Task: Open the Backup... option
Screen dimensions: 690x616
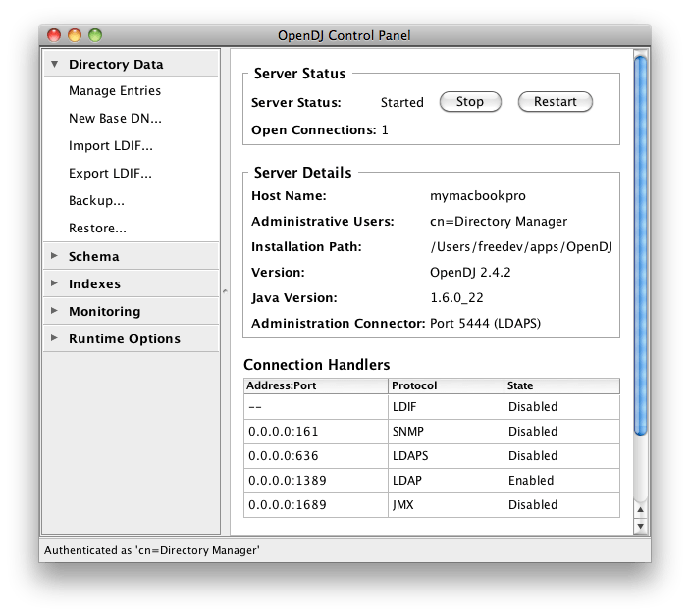Action: (x=96, y=200)
